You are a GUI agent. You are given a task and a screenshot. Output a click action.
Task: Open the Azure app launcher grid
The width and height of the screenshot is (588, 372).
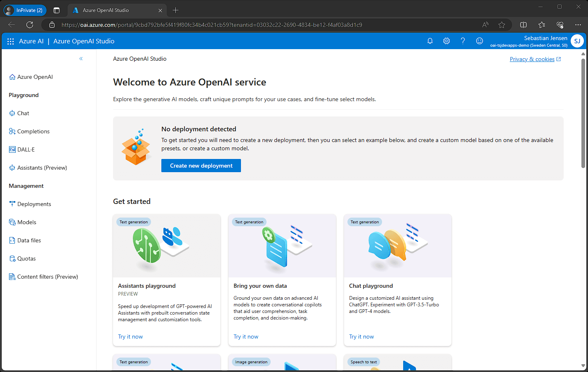click(x=11, y=41)
